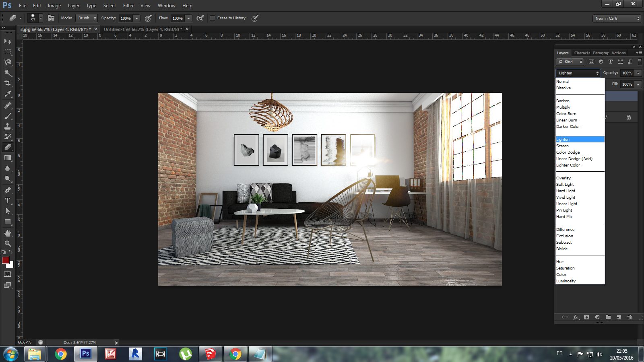Delete layer using trash icon
Image resolution: width=644 pixels, height=362 pixels.
click(x=630, y=317)
